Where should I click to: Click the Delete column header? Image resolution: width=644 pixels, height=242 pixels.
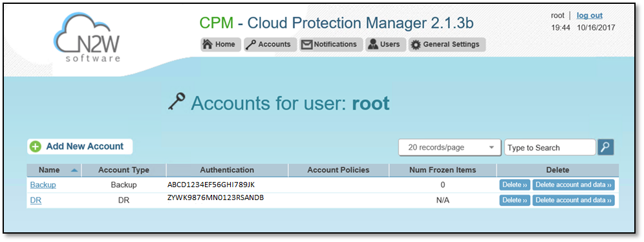pyautogui.click(x=558, y=170)
